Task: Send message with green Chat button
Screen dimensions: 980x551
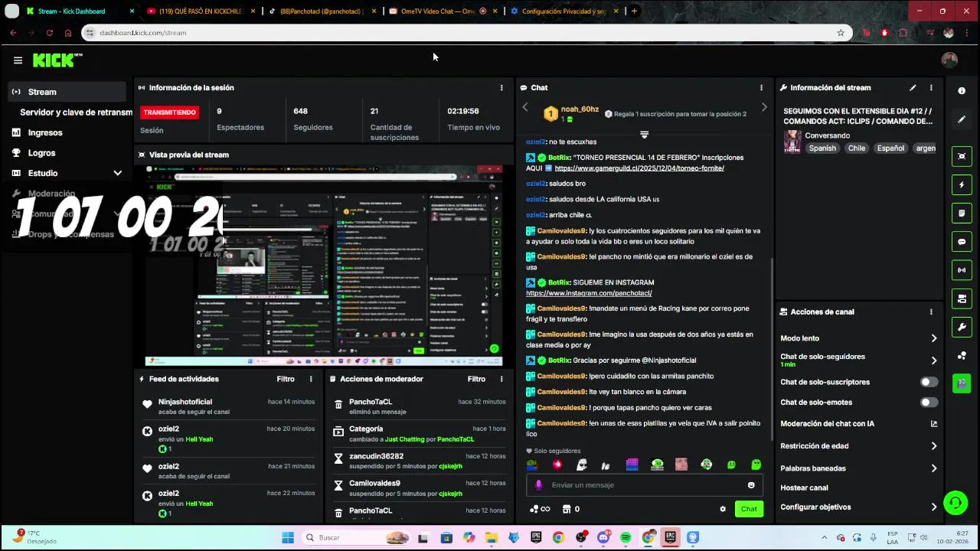Action: [749, 509]
